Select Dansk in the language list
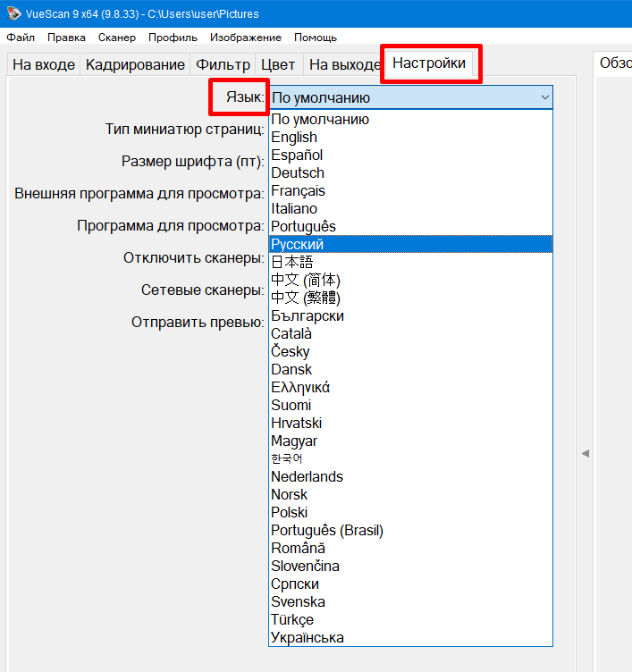Image resolution: width=632 pixels, height=672 pixels. pos(410,369)
